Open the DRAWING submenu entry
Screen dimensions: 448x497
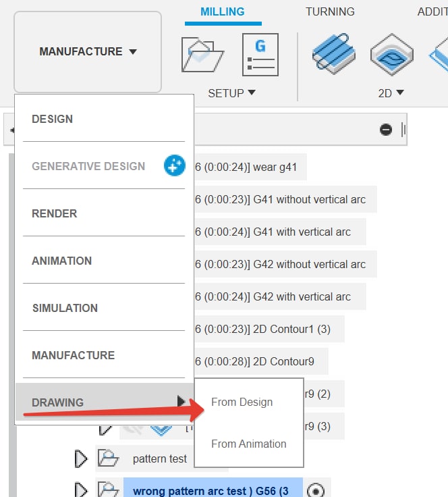pos(104,402)
